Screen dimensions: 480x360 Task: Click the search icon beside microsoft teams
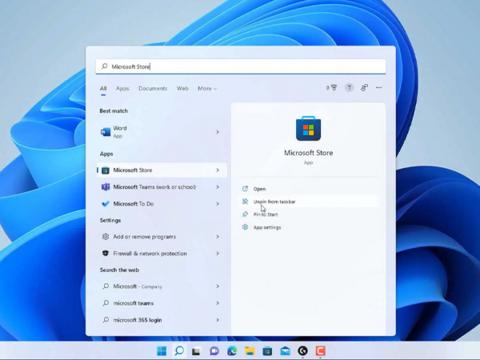pyautogui.click(x=106, y=303)
